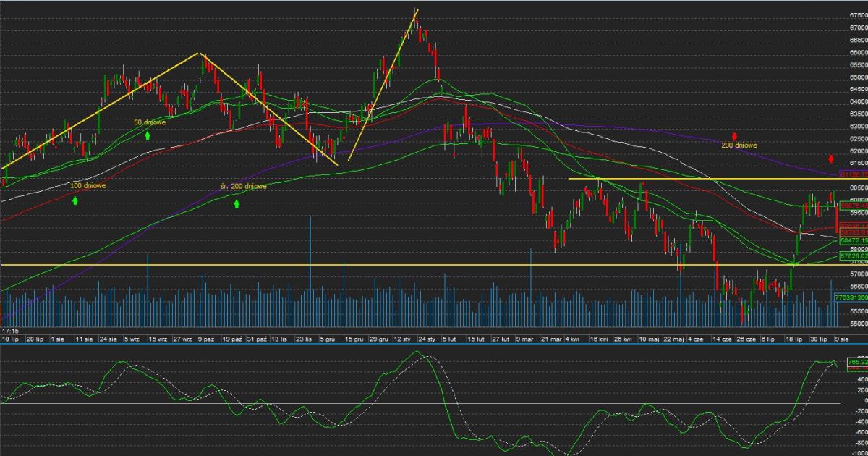This screenshot has height=456, width=868.
Task: Select the "100 dniowe" text annotation
Action: (x=88, y=186)
